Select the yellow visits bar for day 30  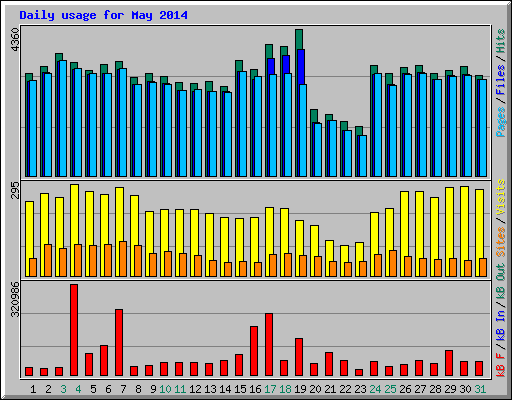pyautogui.click(x=465, y=223)
